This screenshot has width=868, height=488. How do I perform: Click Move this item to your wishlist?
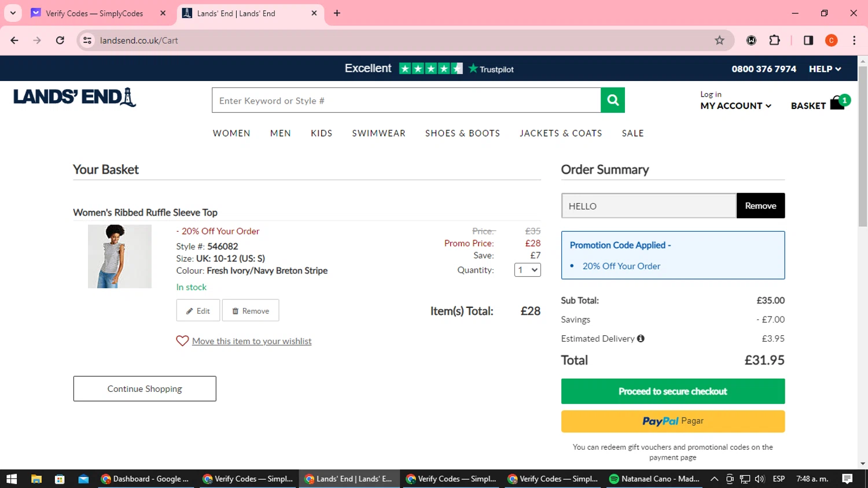(x=252, y=341)
